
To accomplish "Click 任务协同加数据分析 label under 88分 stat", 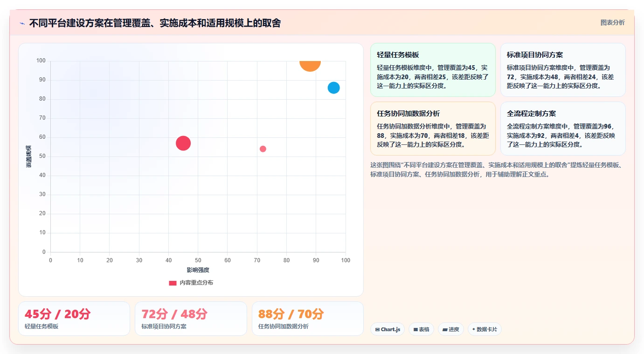I will point(284,327).
